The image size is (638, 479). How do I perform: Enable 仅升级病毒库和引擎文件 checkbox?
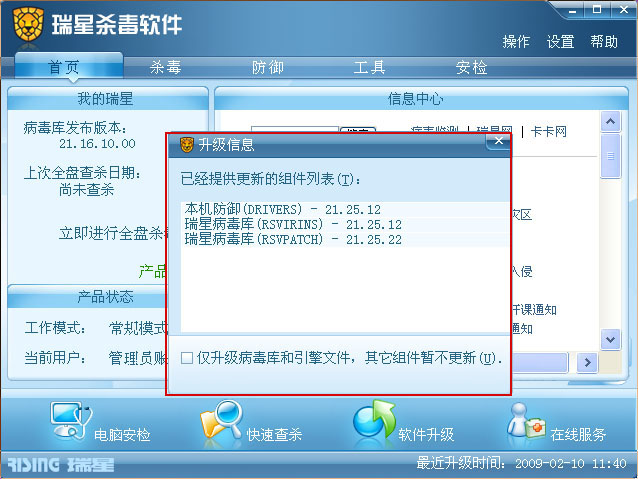click(187, 358)
